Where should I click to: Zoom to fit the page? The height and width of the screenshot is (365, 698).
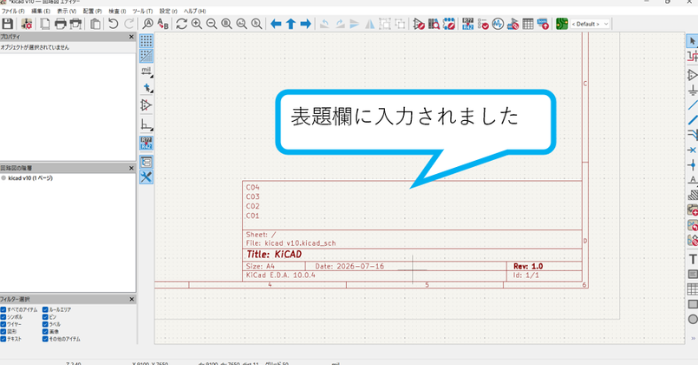point(227,24)
